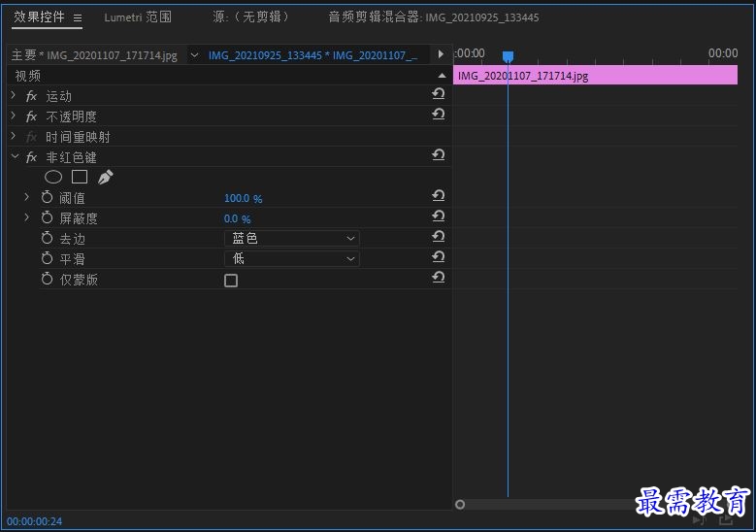Image resolution: width=756 pixels, height=532 pixels.
Task: Toggle animation stopwatch for 仅蒙版
Action: pyautogui.click(x=47, y=279)
